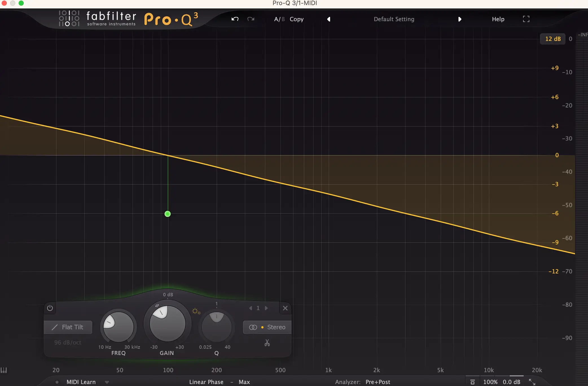This screenshot has height=386, width=588.
Task: Open the Help menu
Action: 498,19
